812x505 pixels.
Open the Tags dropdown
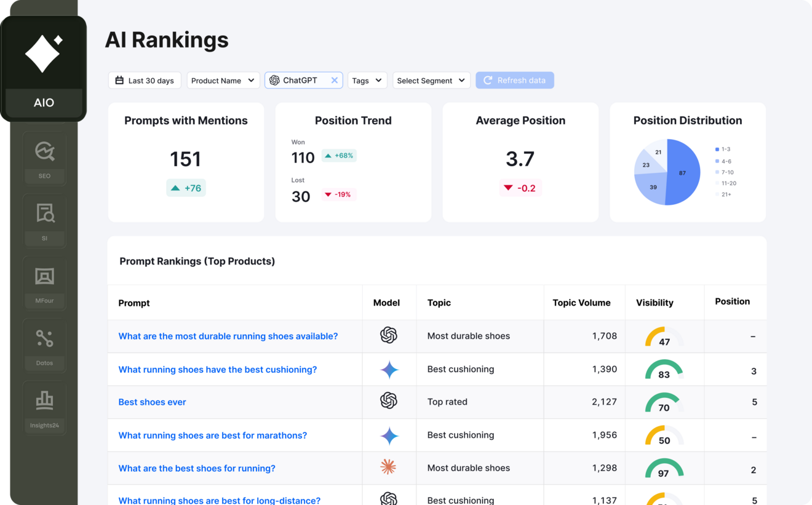pos(367,81)
